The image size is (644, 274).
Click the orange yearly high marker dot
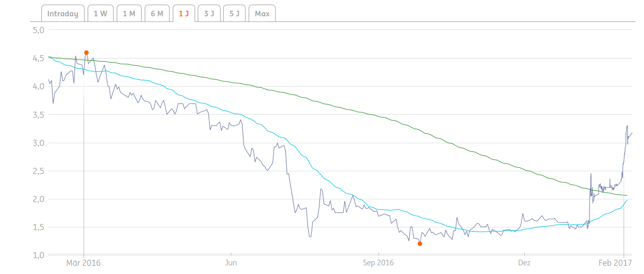click(x=87, y=53)
